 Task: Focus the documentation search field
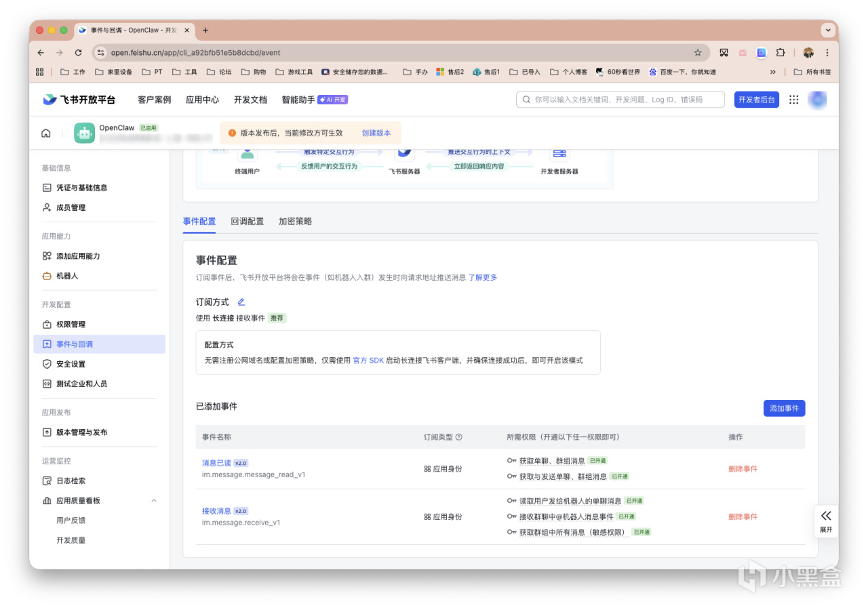(x=620, y=100)
